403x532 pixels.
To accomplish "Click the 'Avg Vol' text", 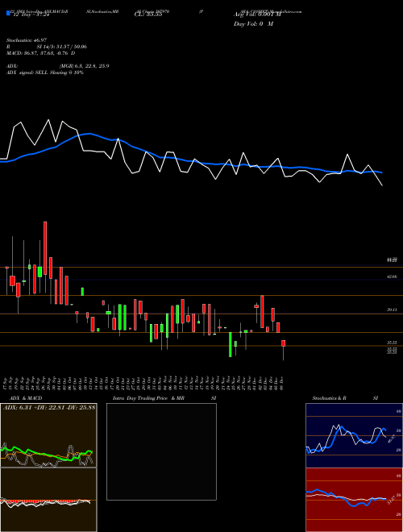I will pyautogui.click(x=257, y=15).
